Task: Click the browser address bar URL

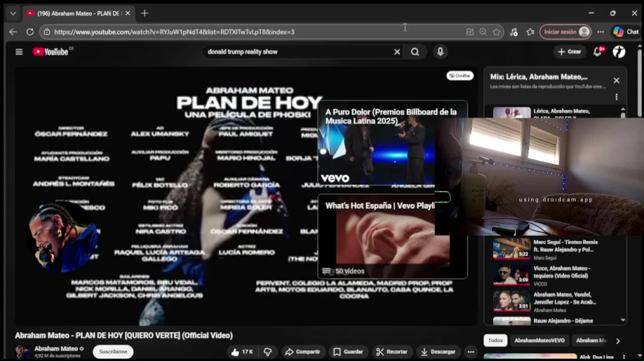Action: click(x=174, y=32)
